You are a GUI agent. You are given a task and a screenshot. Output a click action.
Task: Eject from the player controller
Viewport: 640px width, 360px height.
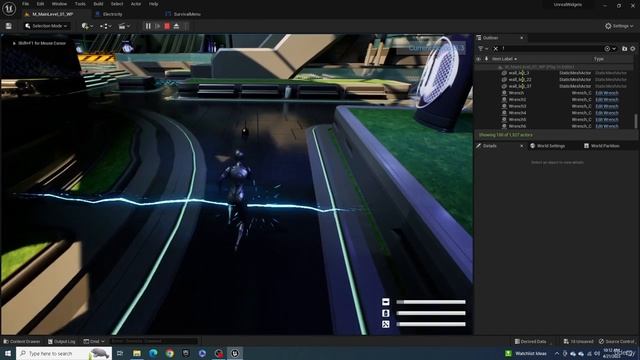[176, 26]
